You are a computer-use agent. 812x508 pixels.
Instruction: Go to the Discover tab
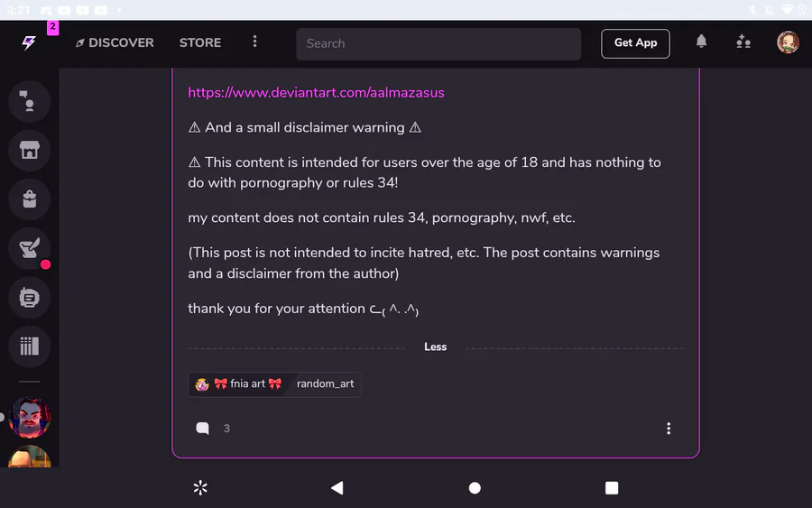[115, 42]
